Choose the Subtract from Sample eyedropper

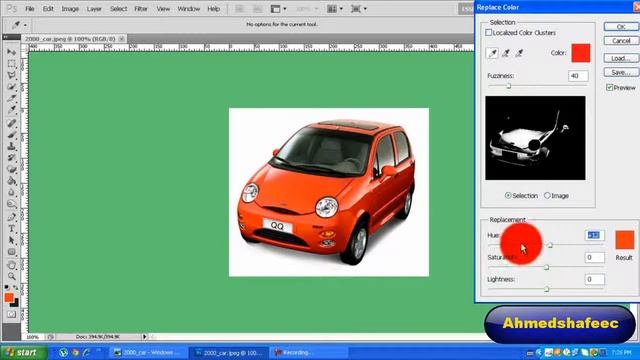pyautogui.click(x=519, y=53)
